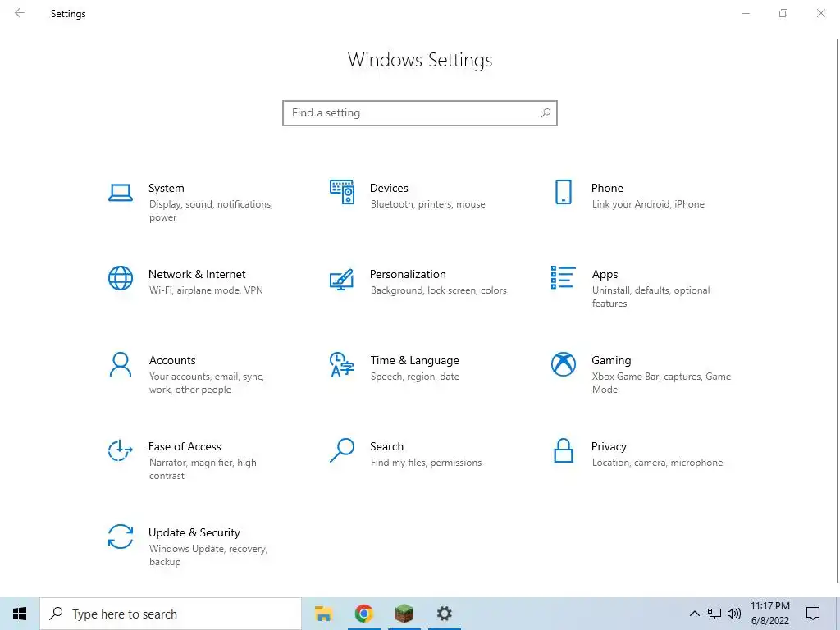
Task: Click 'Xbox Game Bar, captures, Game Mode' text
Action: (662, 383)
